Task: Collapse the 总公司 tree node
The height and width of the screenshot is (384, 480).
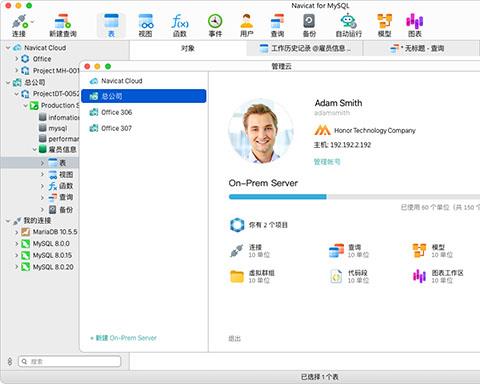Action: point(8,82)
